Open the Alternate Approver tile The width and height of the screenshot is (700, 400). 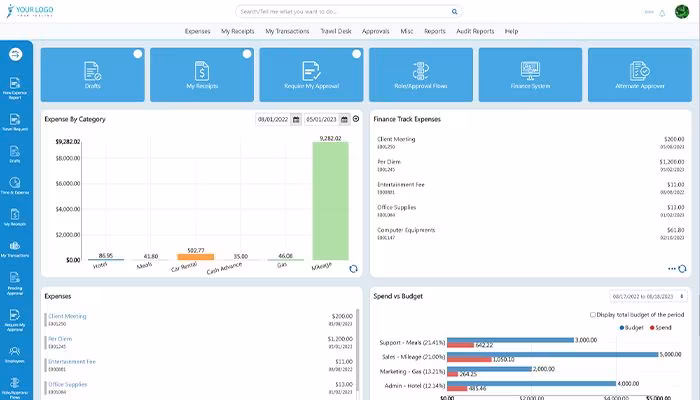[x=640, y=75]
